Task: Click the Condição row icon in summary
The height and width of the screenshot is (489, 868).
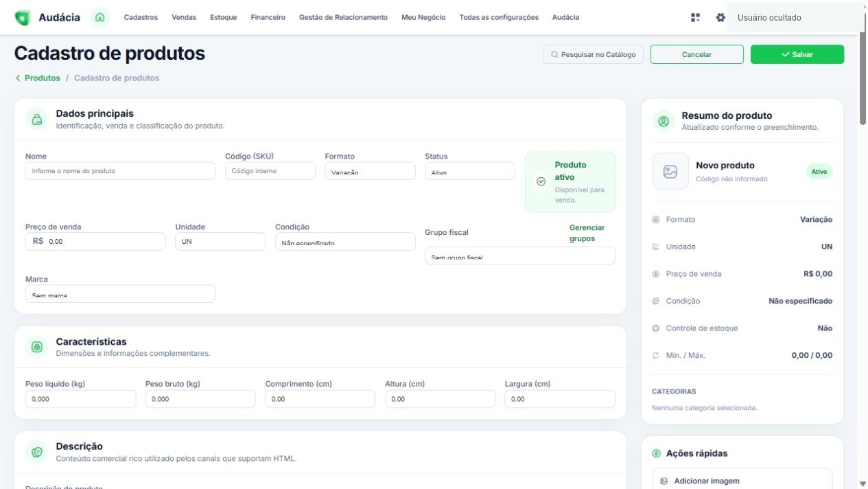Action: [x=656, y=301]
